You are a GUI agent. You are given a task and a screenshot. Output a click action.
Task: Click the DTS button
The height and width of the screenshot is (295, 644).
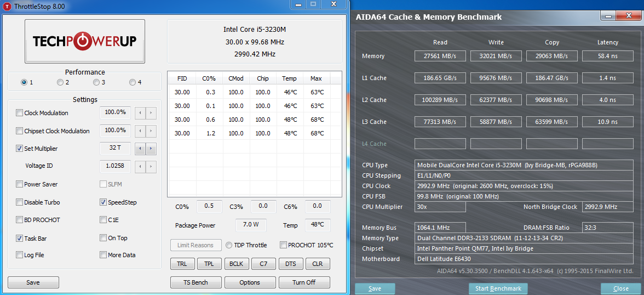pyautogui.click(x=291, y=264)
